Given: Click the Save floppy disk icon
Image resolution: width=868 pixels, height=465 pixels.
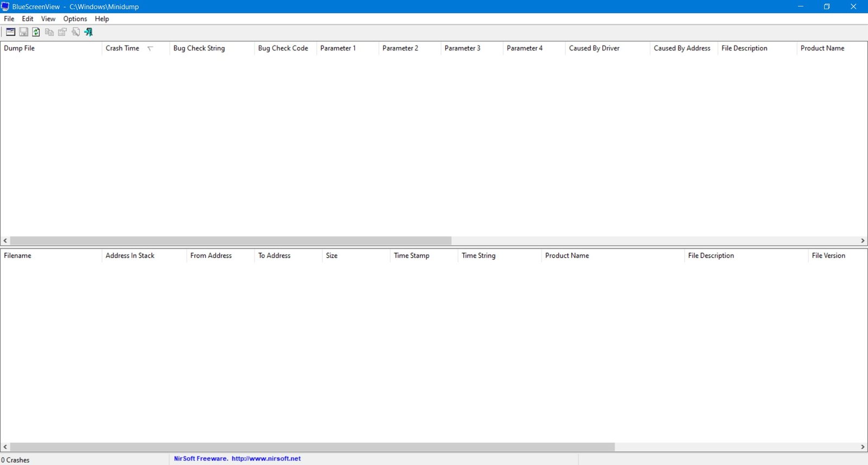Looking at the screenshot, I should 23,32.
